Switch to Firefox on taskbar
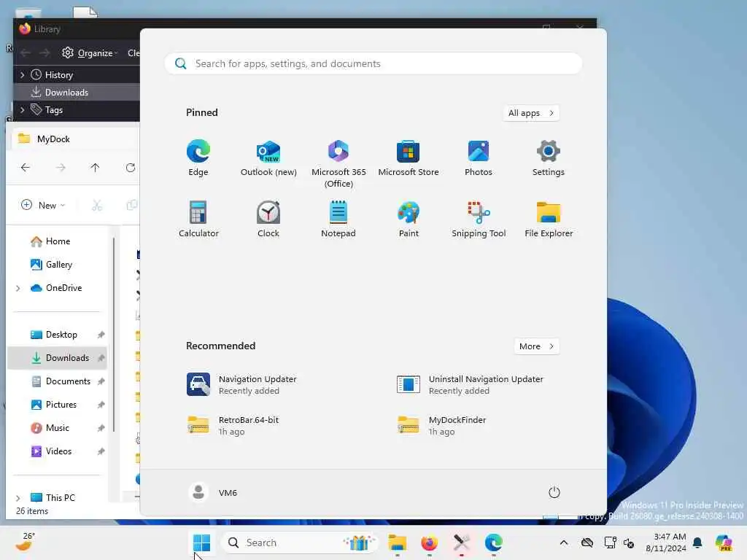Screen dimensions: 747x560 point(429,542)
